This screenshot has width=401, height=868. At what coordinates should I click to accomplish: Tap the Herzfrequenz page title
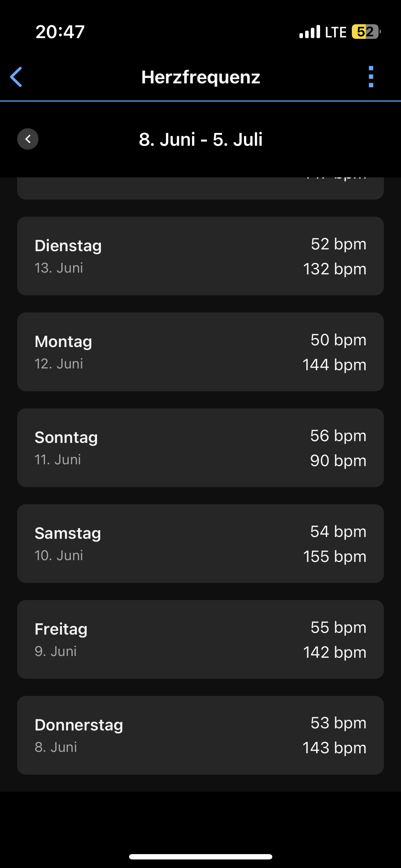[x=200, y=77]
